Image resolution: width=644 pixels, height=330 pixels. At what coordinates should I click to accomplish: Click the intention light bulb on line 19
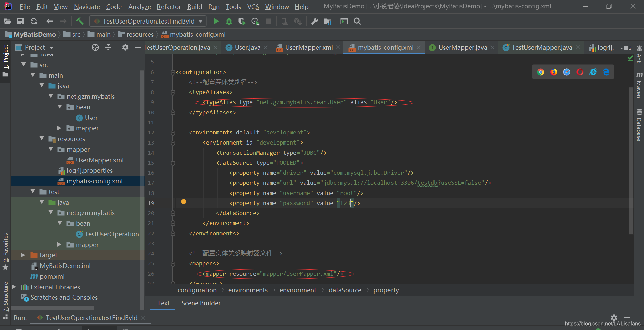click(x=184, y=202)
